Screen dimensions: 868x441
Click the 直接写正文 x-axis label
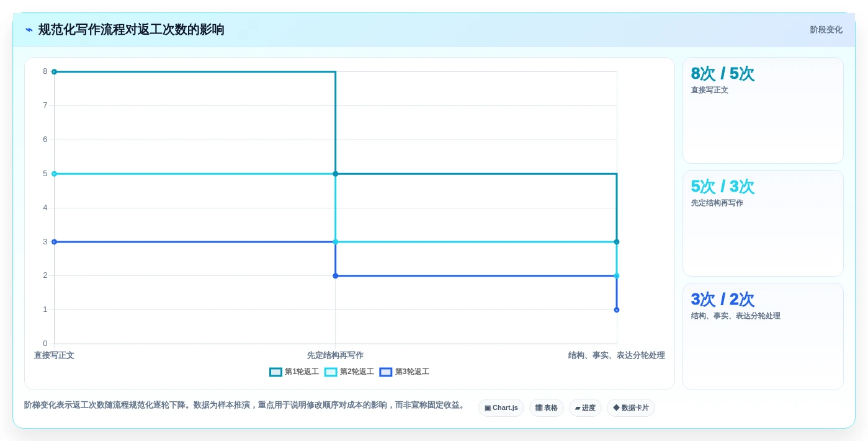(x=54, y=355)
